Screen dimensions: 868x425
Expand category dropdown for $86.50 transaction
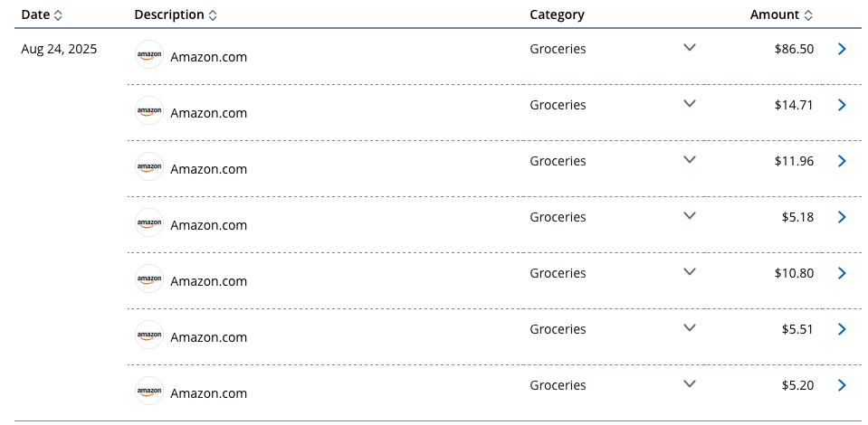coord(689,48)
